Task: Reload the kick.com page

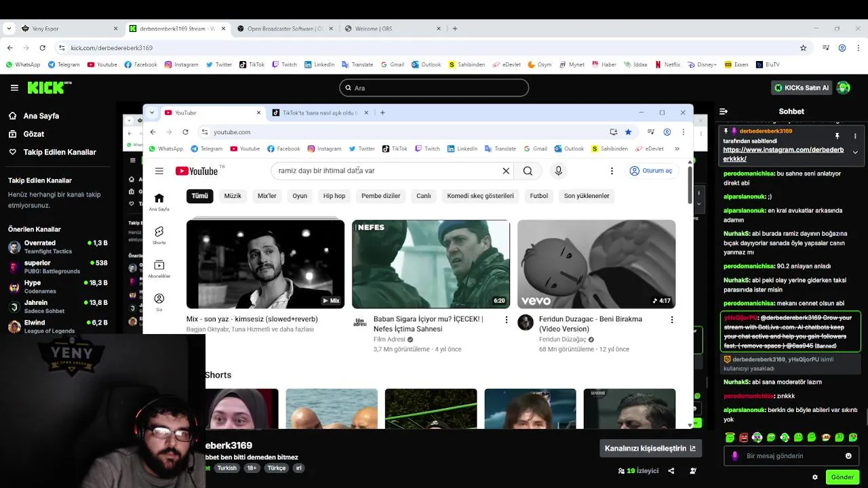Action: (x=42, y=48)
